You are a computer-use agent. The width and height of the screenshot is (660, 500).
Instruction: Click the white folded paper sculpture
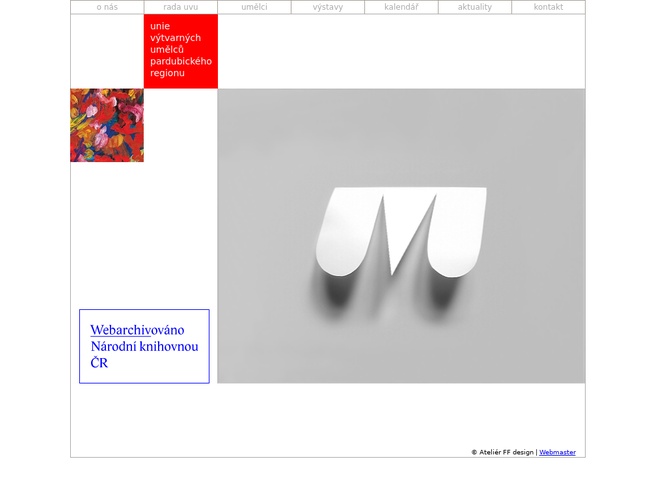coord(400,230)
